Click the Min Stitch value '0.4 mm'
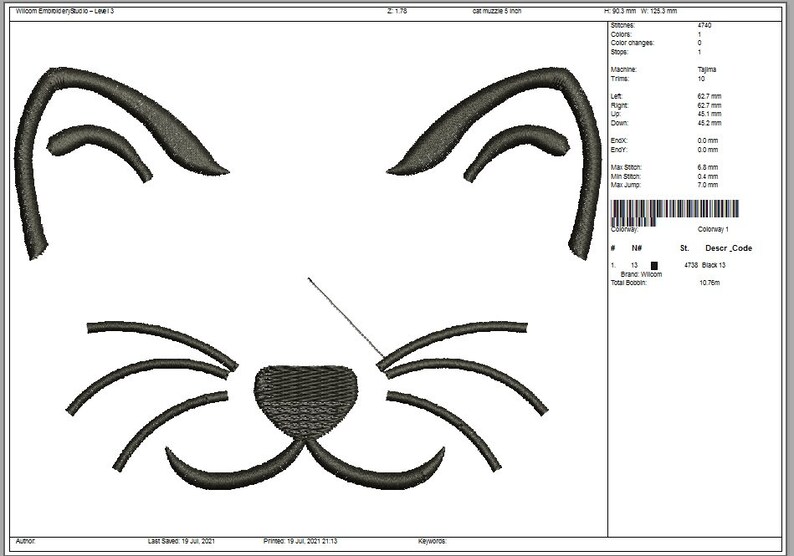The width and height of the screenshot is (794, 556). (x=708, y=176)
